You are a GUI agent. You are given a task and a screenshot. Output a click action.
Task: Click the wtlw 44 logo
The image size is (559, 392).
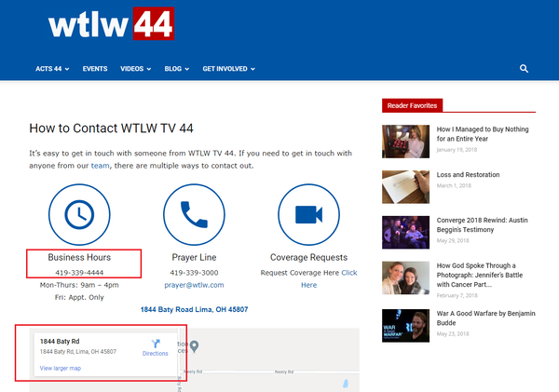(x=111, y=23)
